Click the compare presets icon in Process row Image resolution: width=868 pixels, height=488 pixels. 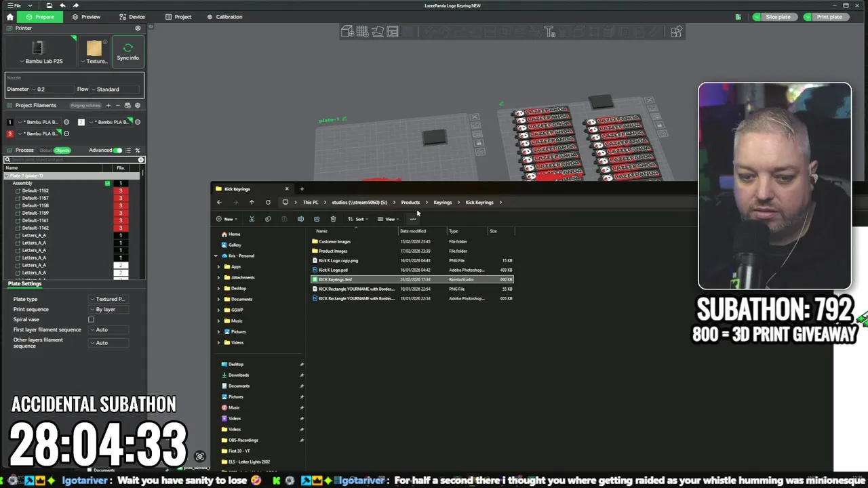(x=138, y=150)
